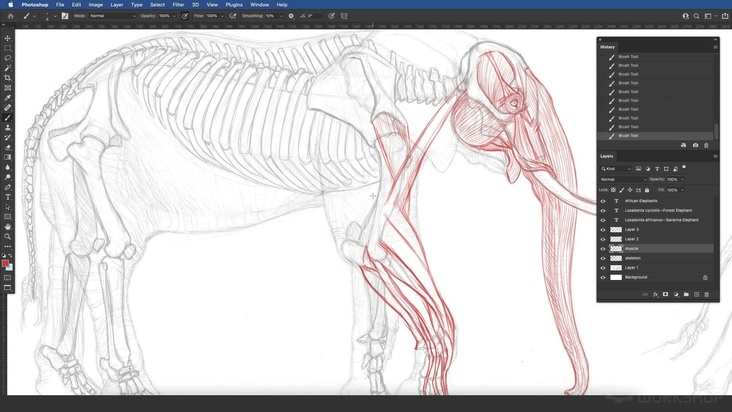Select the Healing Brush tool
Image resolution: width=732 pixels, height=412 pixels.
point(7,108)
